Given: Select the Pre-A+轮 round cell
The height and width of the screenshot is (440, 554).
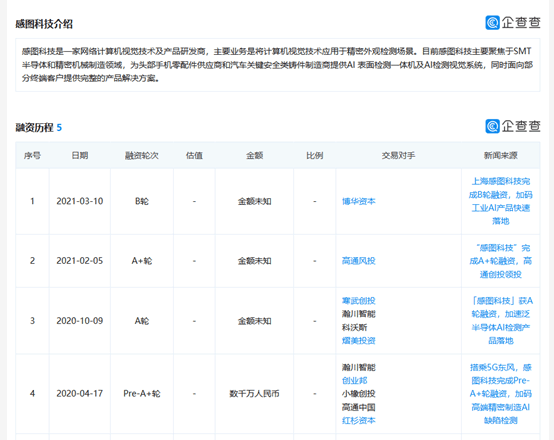Looking at the screenshot, I should pyautogui.click(x=142, y=394).
